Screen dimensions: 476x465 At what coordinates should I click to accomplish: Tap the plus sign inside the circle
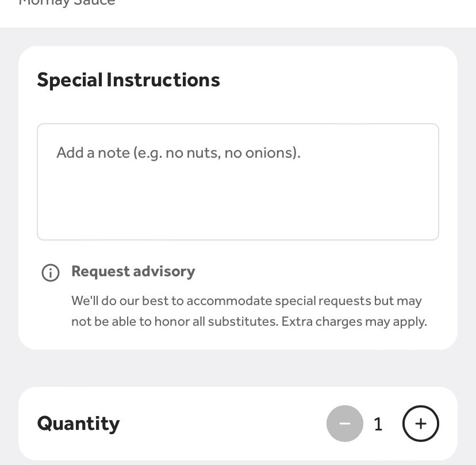(420, 424)
